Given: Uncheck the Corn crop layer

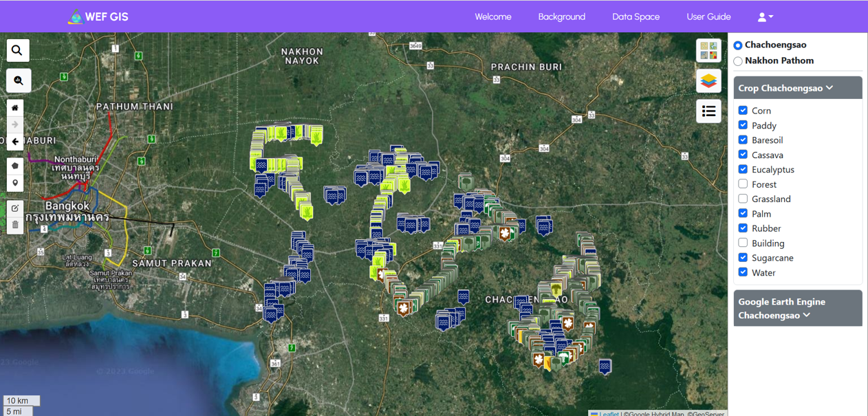Looking at the screenshot, I should [743, 111].
